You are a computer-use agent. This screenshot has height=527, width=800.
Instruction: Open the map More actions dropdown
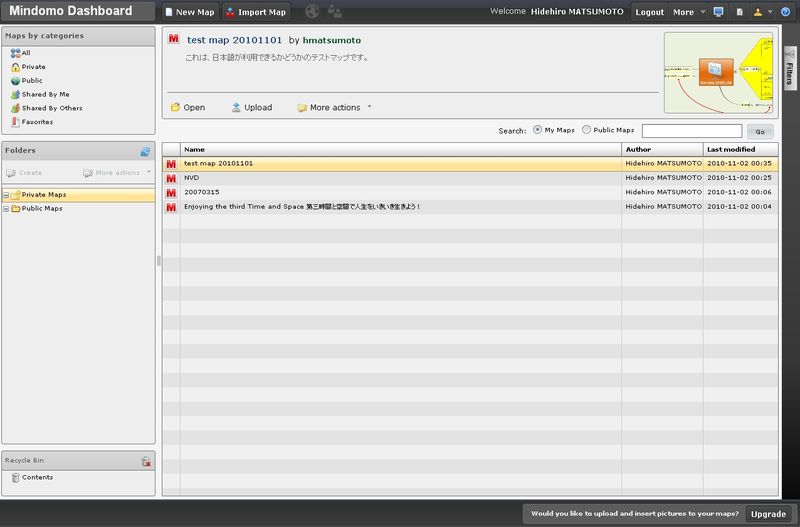(335, 108)
